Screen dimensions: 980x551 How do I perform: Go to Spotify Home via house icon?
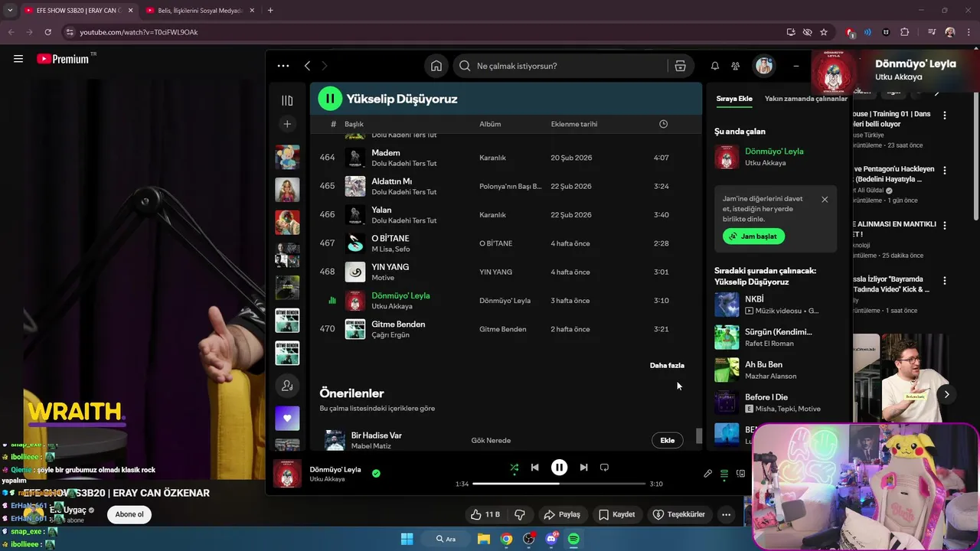pyautogui.click(x=436, y=66)
